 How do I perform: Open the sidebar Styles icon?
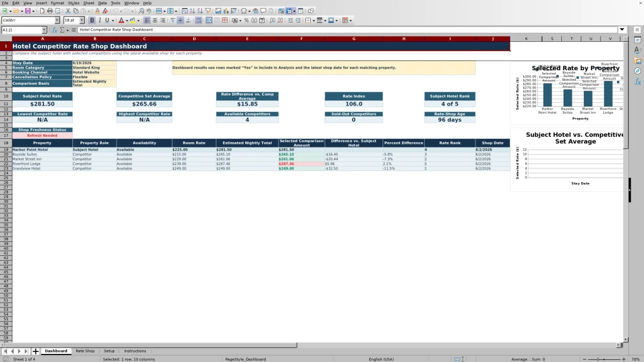(638, 50)
